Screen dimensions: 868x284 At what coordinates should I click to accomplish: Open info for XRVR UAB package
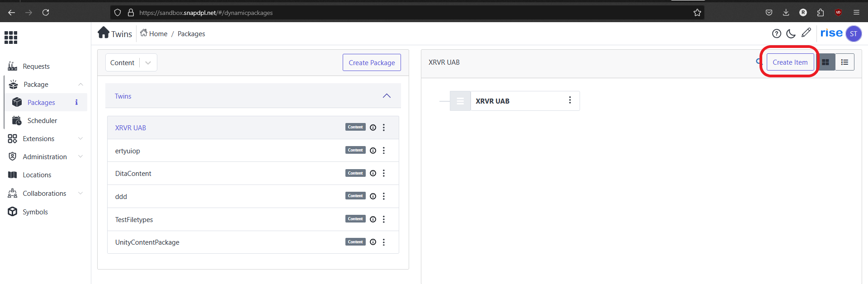pyautogui.click(x=373, y=128)
